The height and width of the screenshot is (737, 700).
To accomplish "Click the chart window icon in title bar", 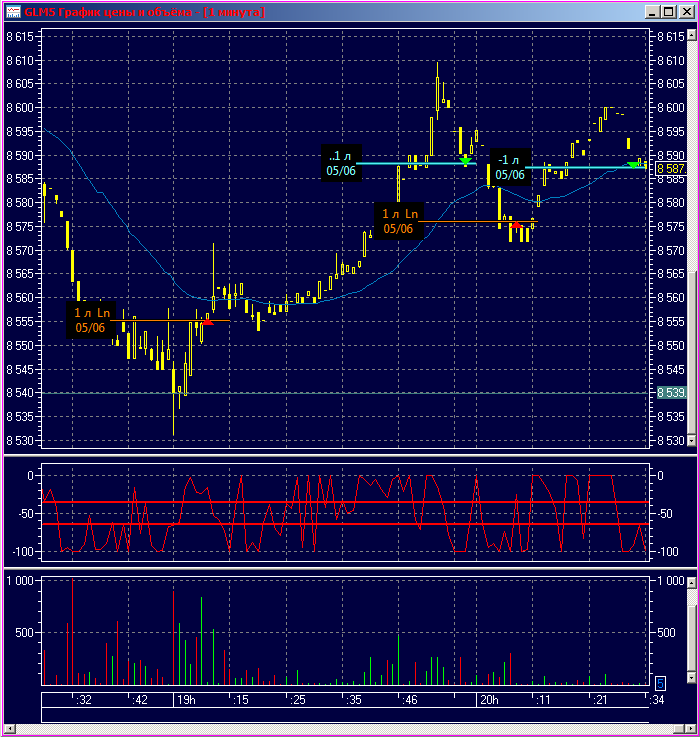I will coord(12,12).
